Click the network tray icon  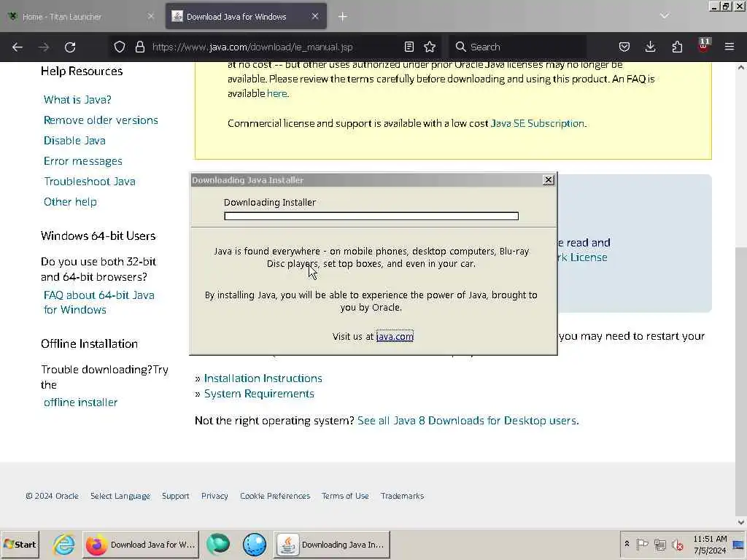(659, 544)
